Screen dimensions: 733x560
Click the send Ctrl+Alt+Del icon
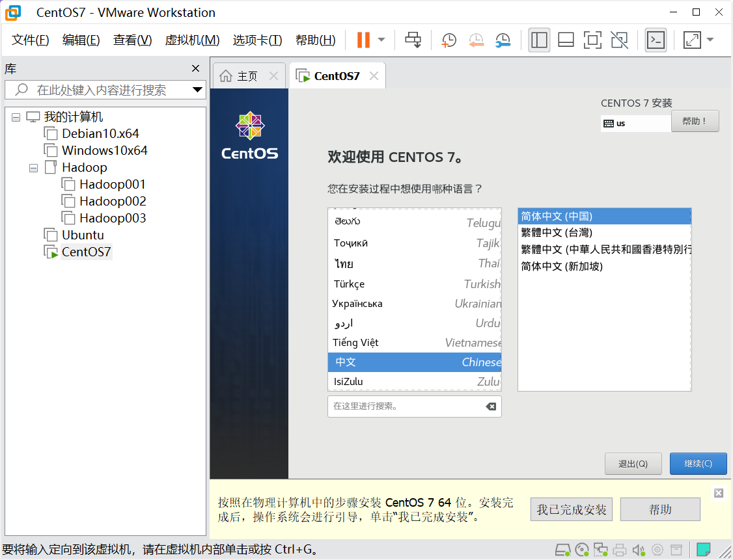pos(413,40)
